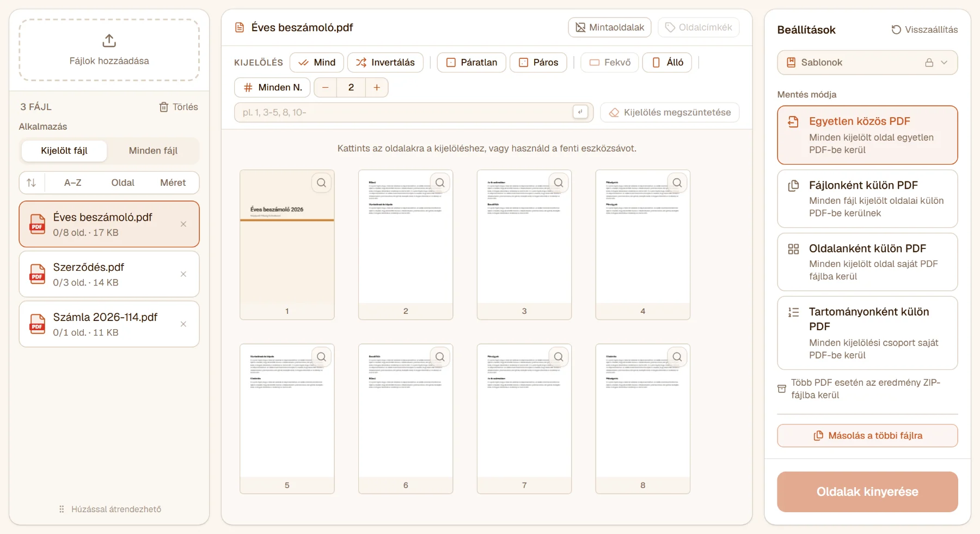Select Álló orientation pages
This screenshot has width=980, height=534.
point(667,62)
